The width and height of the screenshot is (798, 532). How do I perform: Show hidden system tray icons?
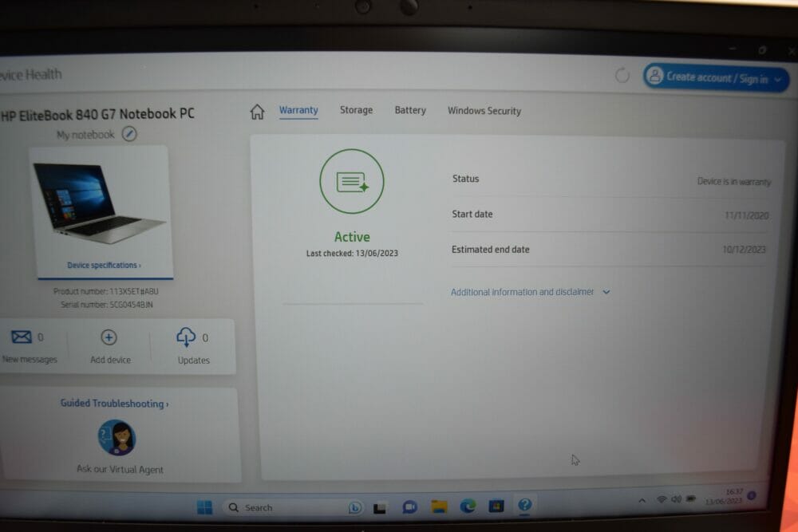point(642,500)
